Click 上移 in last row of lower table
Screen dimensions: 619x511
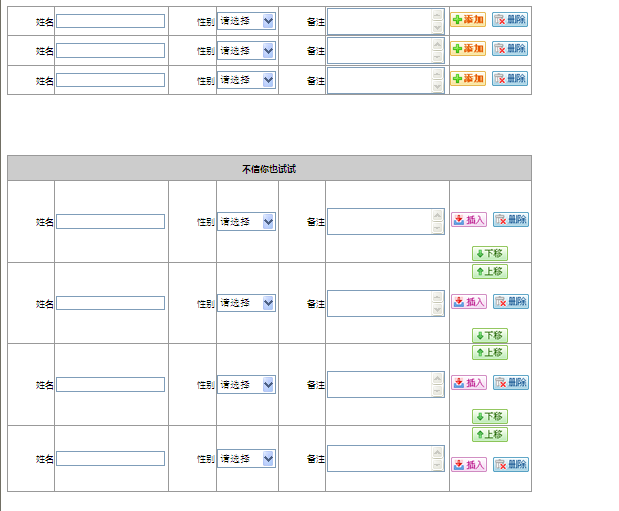click(x=490, y=435)
